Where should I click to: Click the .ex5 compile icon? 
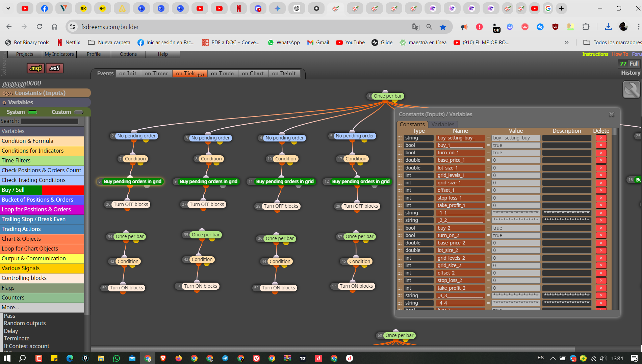click(x=55, y=68)
